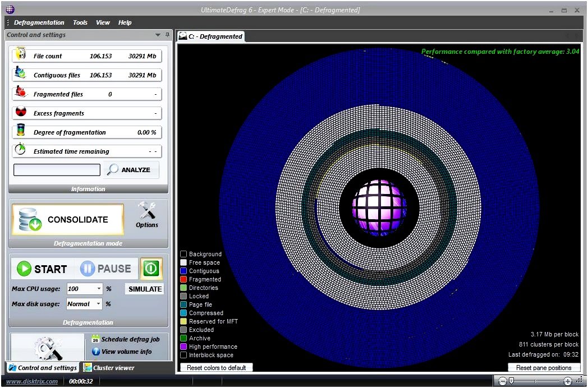Click the View volume info icon
588x388 pixels.
95,352
